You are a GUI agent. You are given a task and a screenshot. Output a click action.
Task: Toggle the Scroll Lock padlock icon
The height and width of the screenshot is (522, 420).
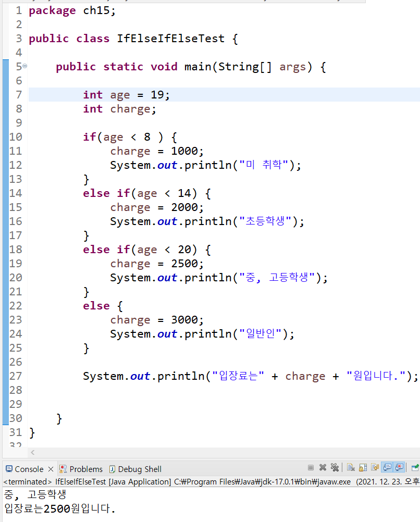363,468
